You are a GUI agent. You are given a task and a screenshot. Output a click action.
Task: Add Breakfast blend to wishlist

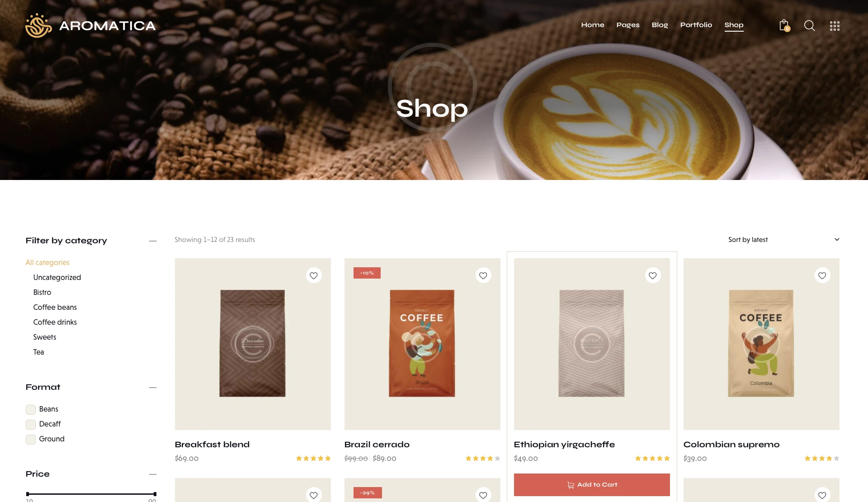pos(314,275)
